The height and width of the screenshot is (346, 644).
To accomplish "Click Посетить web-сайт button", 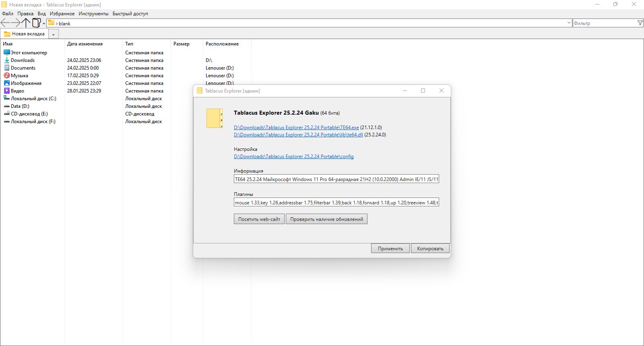I will (259, 219).
